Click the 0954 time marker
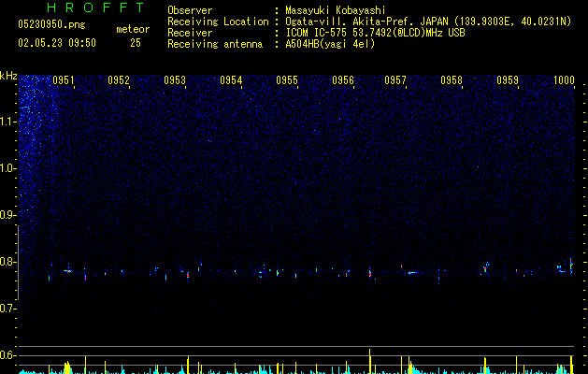The width and height of the screenshot is (588, 374). point(231,80)
